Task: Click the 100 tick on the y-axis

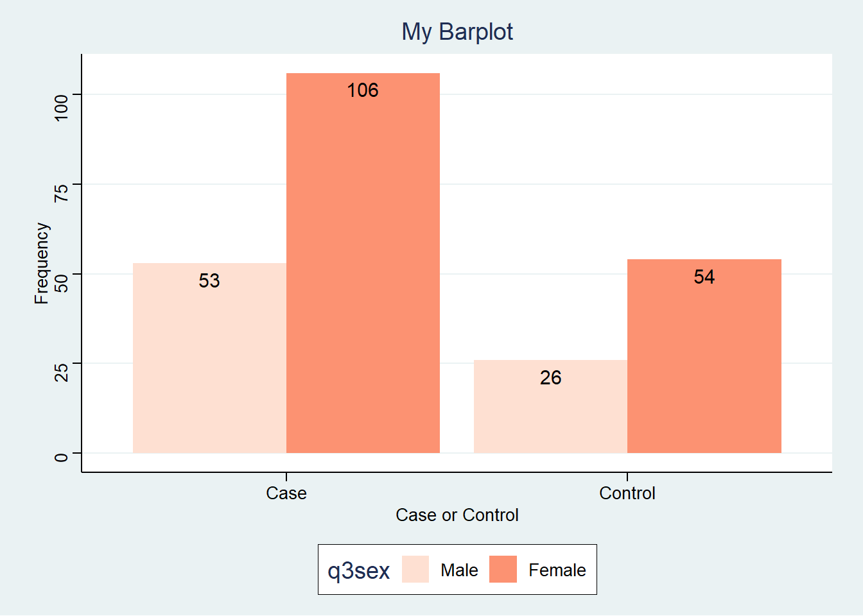Action: pos(61,107)
